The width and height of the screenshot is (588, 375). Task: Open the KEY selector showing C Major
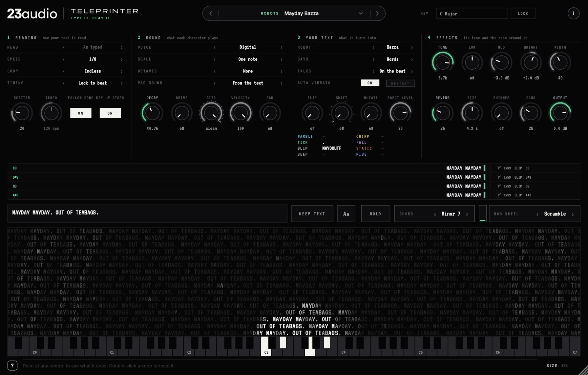[472, 13]
